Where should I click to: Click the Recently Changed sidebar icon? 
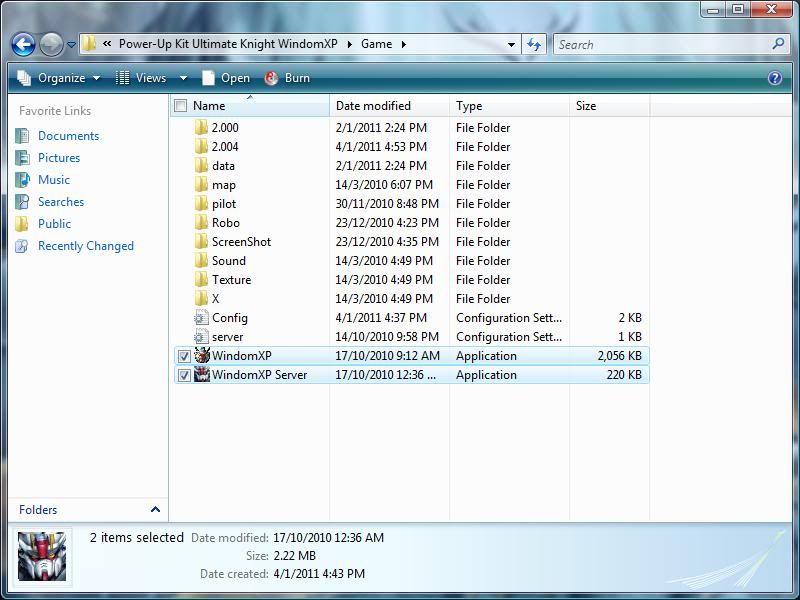(x=22, y=246)
